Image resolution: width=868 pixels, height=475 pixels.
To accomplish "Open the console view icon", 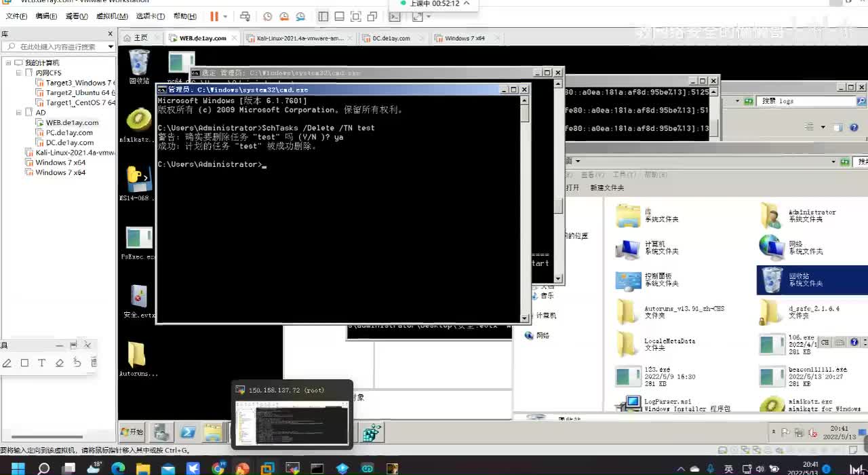I will (394, 16).
